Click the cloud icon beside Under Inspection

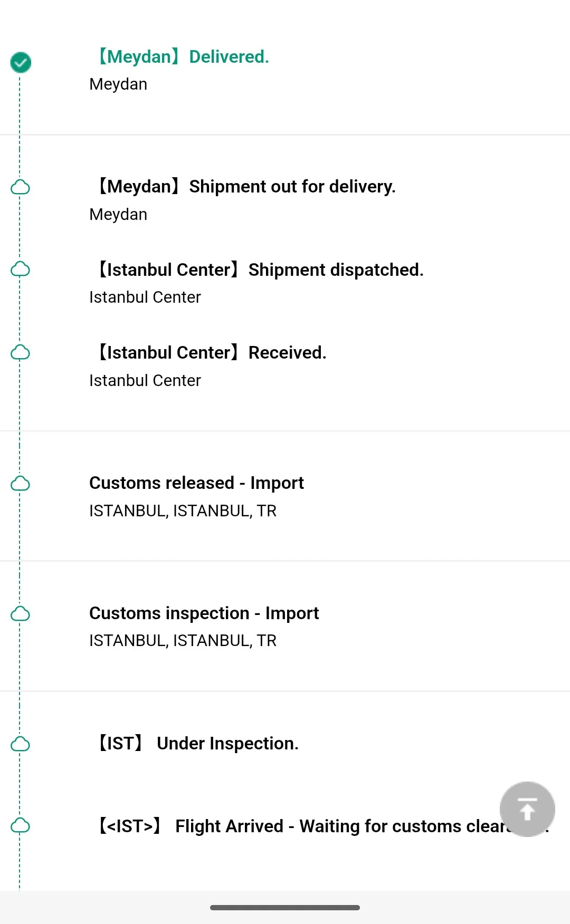(x=21, y=744)
